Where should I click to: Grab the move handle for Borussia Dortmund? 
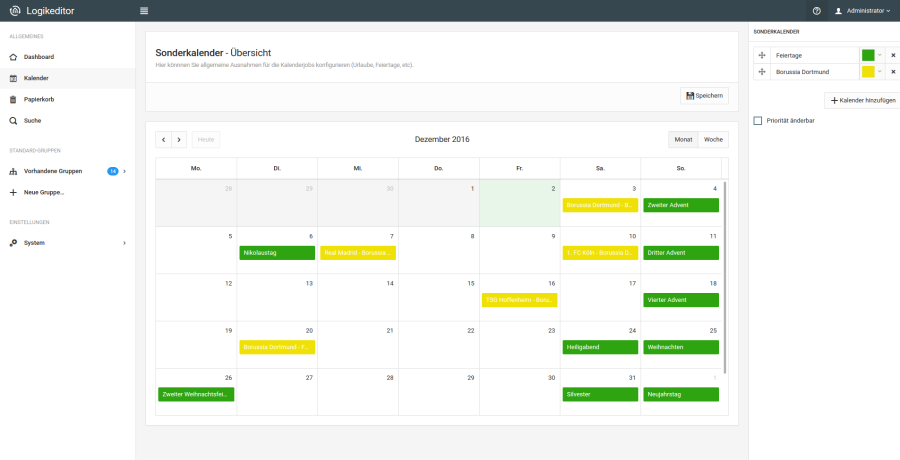(762, 72)
